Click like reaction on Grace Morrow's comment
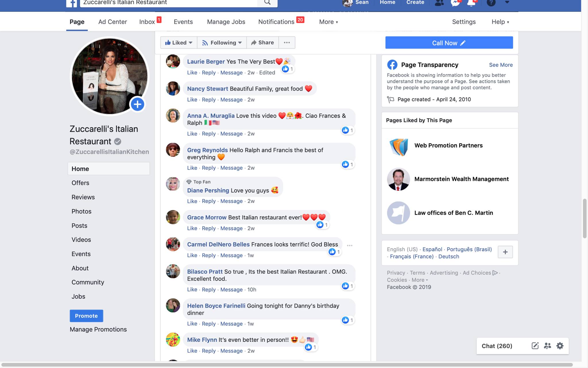This screenshot has height=368, width=588. pos(322,225)
